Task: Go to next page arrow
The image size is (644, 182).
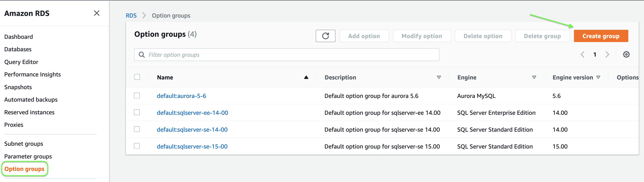Action: coord(607,54)
